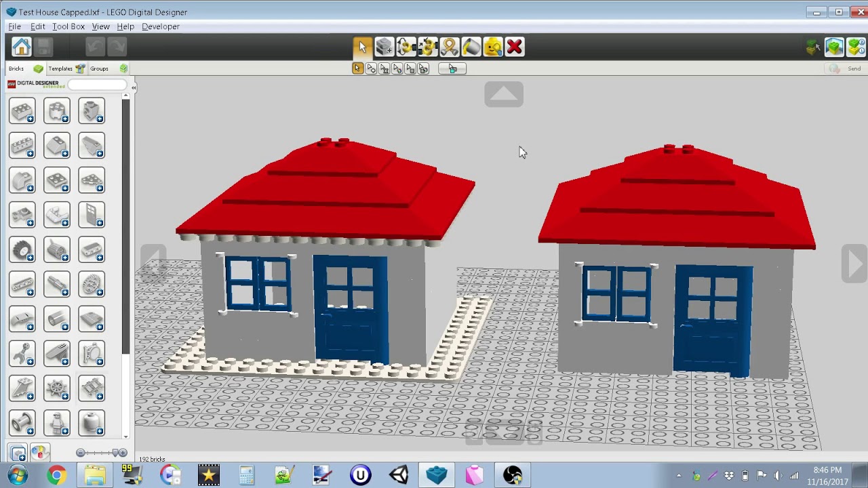Expand variants of the first brick thumbnail
This screenshot has width=868, height=488.
coord(31,119)
